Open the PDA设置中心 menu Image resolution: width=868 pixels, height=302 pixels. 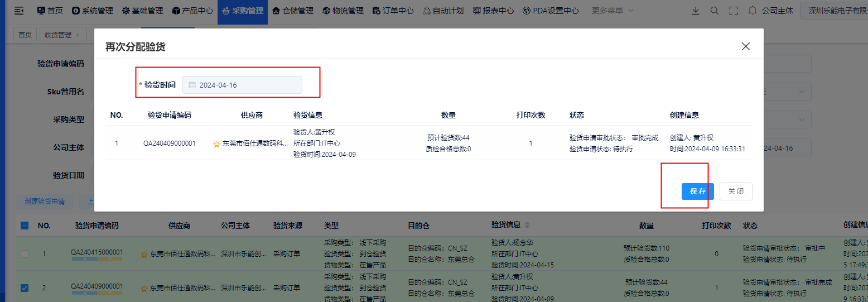551,11
